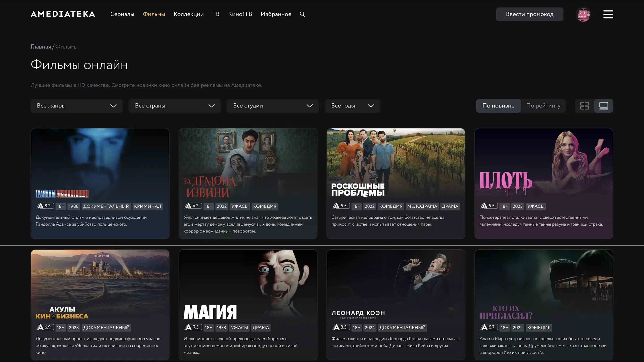Click the robot profile avatar
The image size is (644, 362).
pos(583,14)
